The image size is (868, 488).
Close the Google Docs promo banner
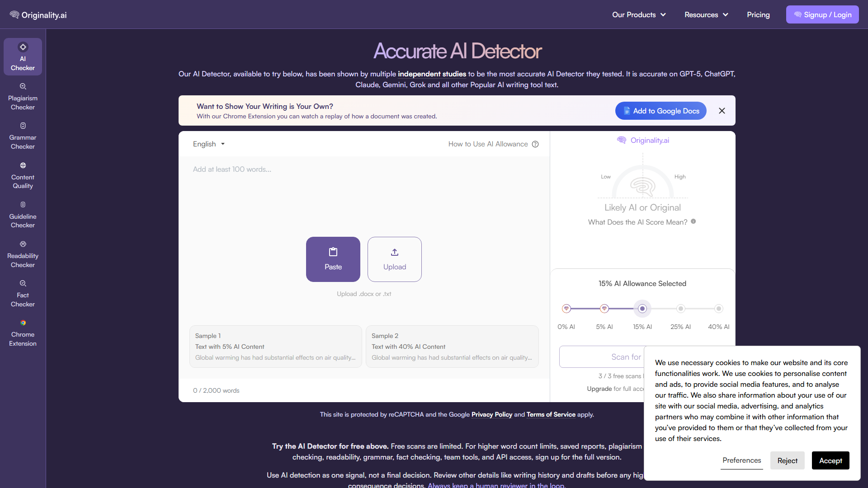point(722,111)
